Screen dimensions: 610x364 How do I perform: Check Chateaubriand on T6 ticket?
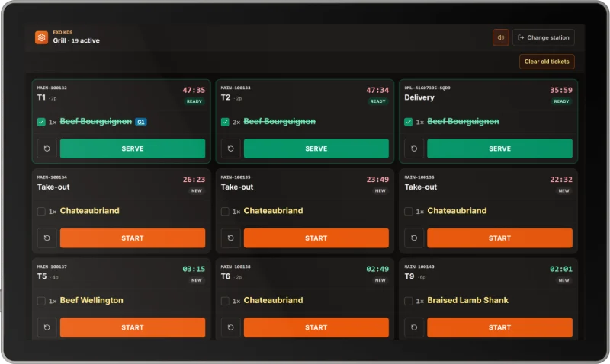pyautogui.click(x=225, y=301)
